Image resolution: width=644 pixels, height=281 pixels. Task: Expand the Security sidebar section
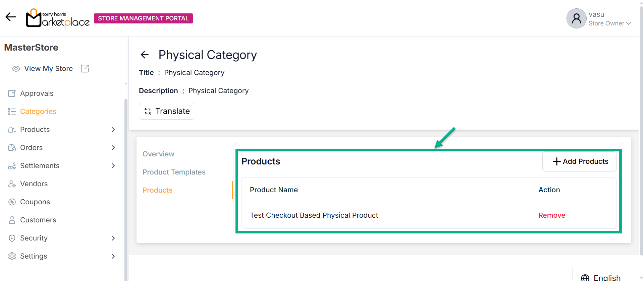tap(113, 238)
